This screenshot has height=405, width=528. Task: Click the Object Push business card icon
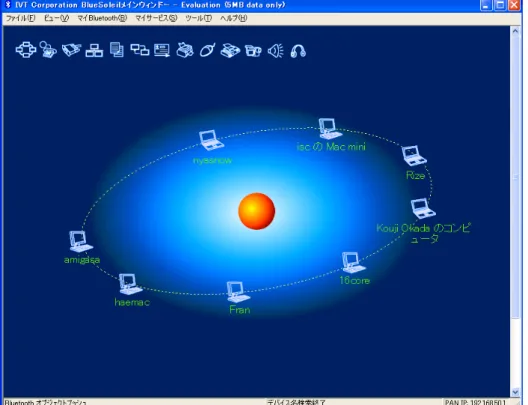pos(162,50)
